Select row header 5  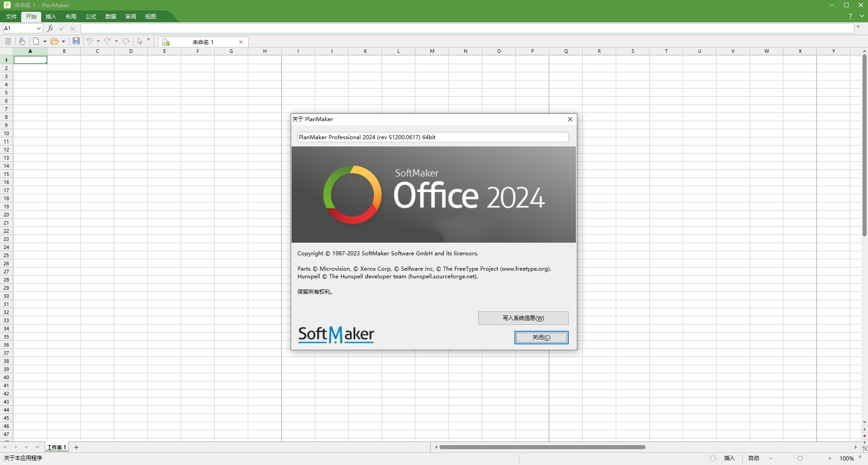(x=6, y=93)
